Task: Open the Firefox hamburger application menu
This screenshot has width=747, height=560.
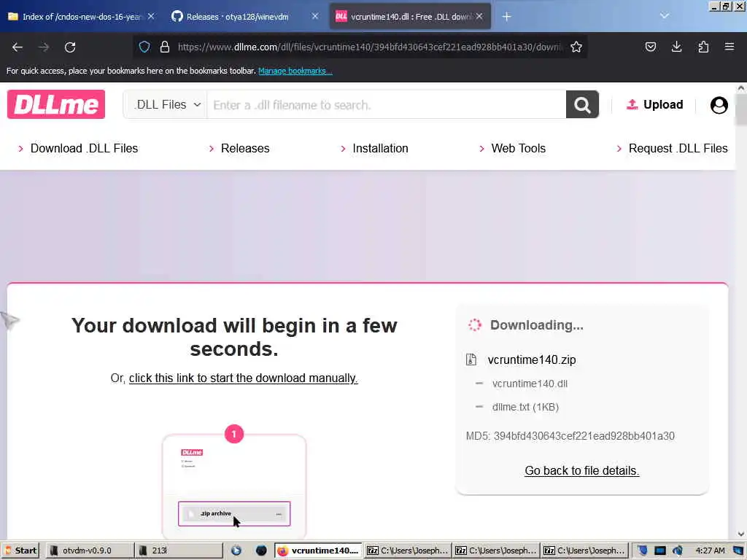Action: click(729, 47)
